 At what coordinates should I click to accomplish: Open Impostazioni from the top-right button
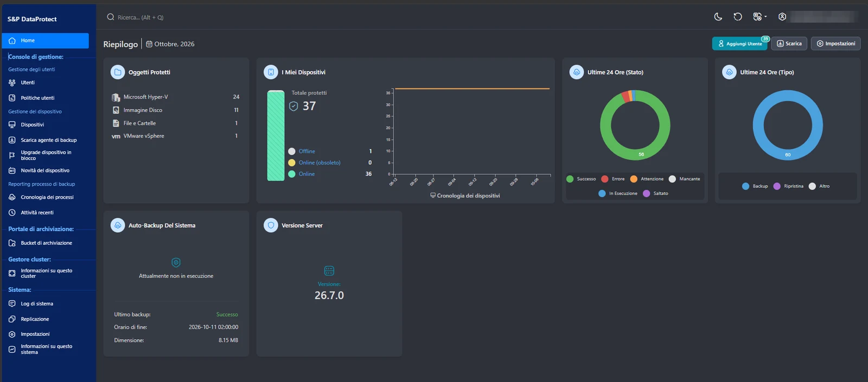835,43
